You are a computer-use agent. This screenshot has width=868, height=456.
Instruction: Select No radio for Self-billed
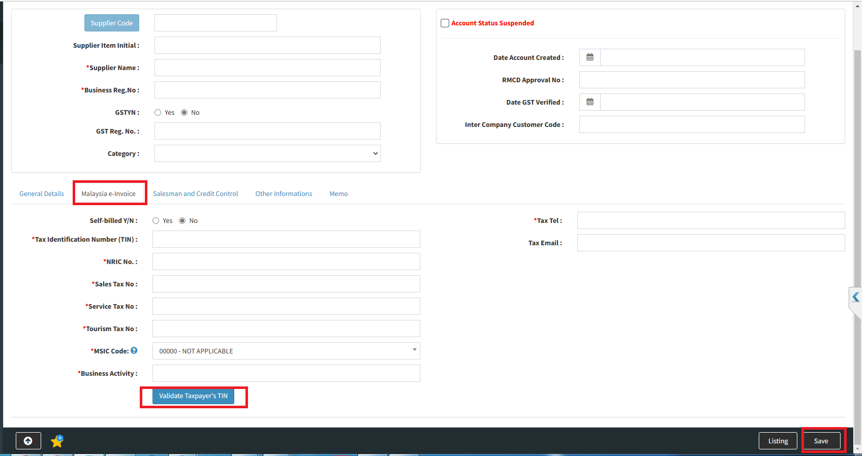tap(182, 221)
